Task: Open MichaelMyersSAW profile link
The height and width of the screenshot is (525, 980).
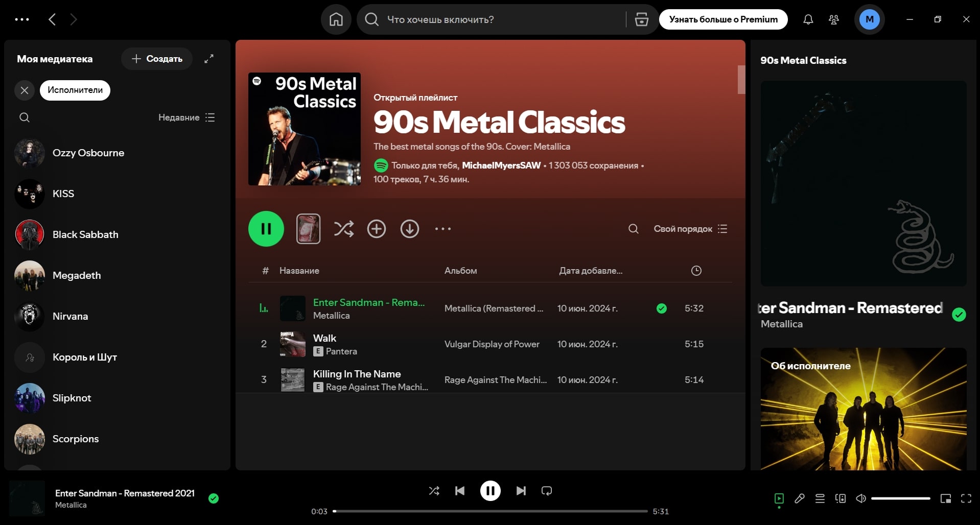Action: click(x=501, y=165)
